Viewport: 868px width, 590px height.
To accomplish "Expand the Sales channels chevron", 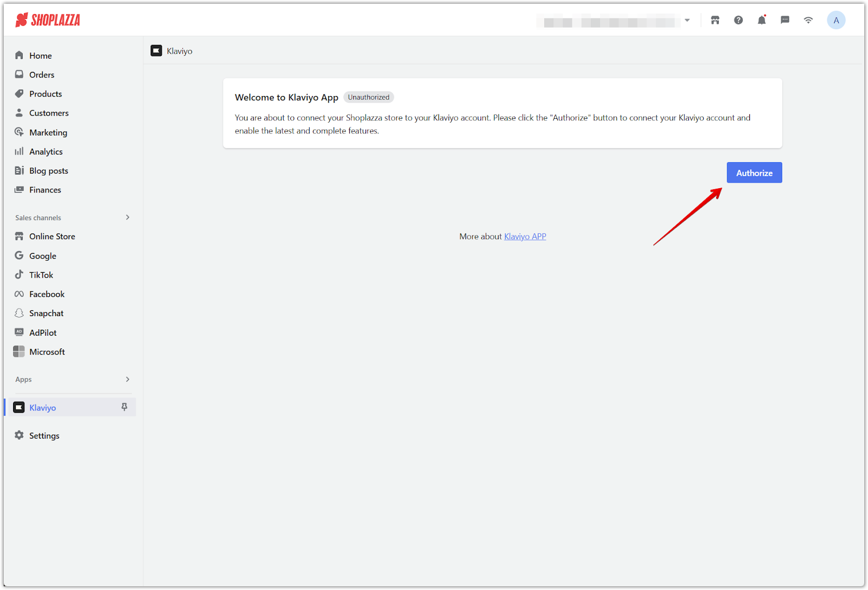I will [128, 217].
